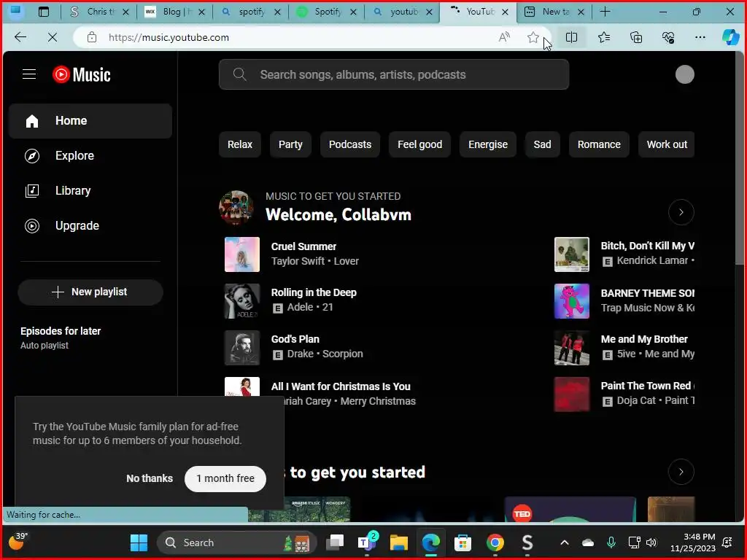Open the hamburger guide menu
Viewport: 747px width, 560px height.
[x=29, y=74]
